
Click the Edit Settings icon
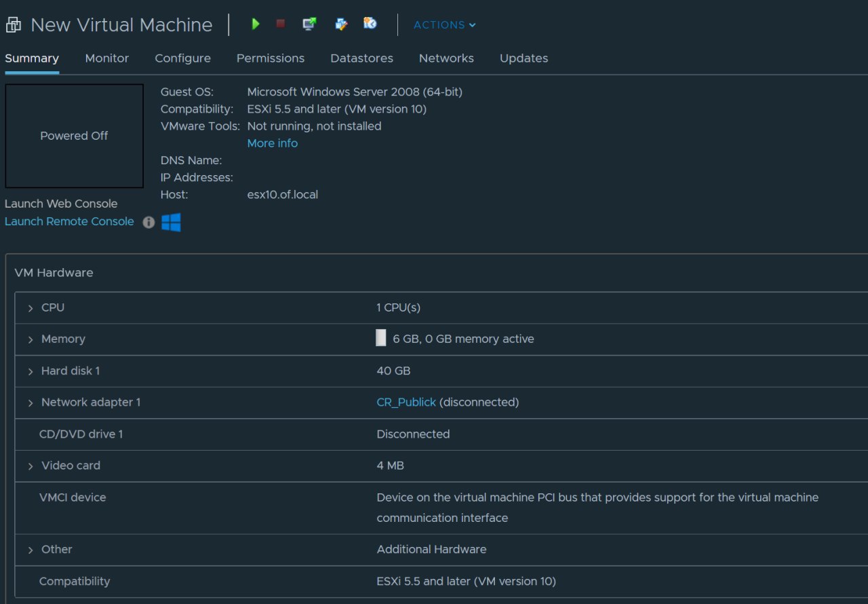pos(341,24)
